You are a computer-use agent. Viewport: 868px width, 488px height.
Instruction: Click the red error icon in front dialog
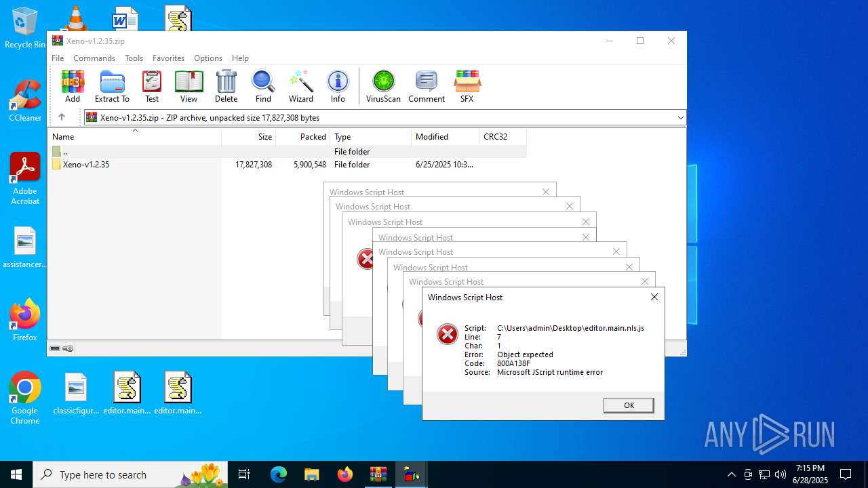447,333
